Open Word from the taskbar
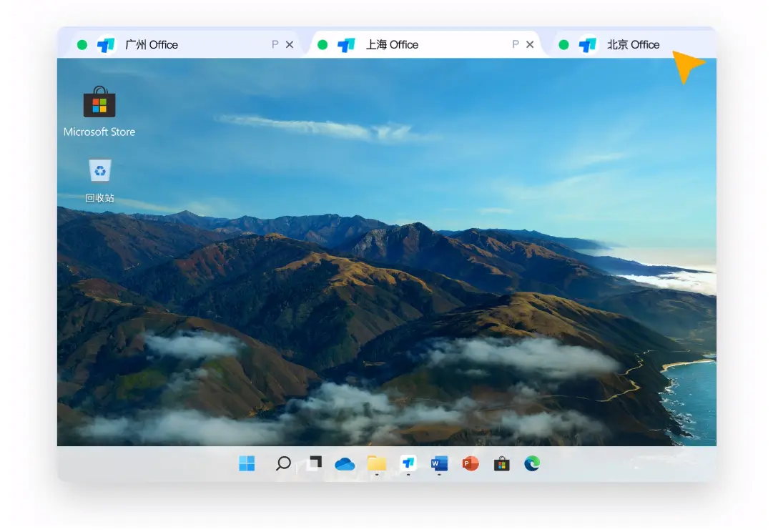 click(x=440, y=463)
